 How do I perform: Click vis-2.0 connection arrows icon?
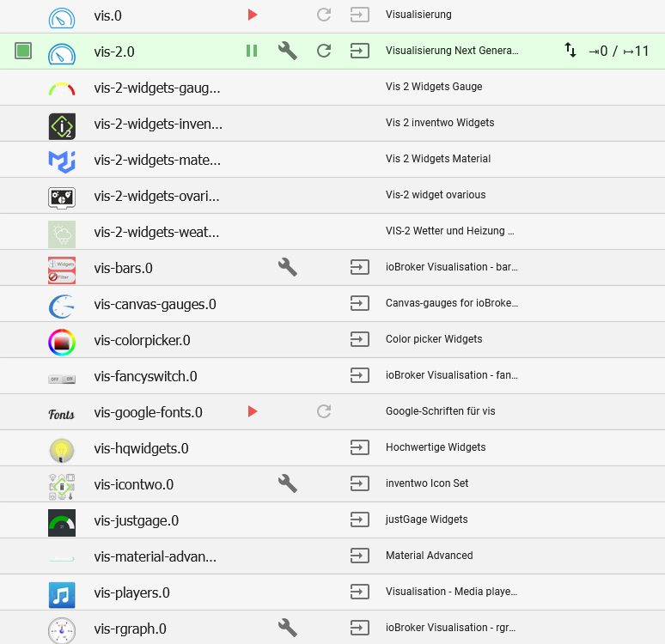coord(570,51)
